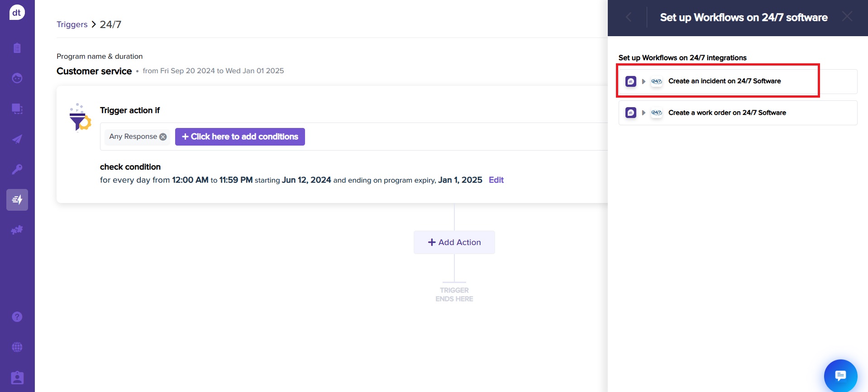Open the help question mark icon
Viewport: 868px width, 392px height.
pyautogui.click(x=17, y=317)
